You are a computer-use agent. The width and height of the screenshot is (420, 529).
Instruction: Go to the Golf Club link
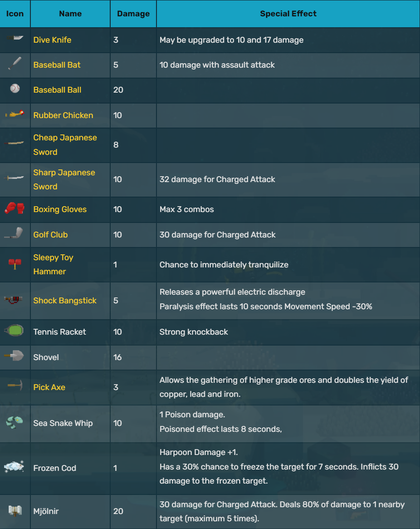(x=50, y=235)
